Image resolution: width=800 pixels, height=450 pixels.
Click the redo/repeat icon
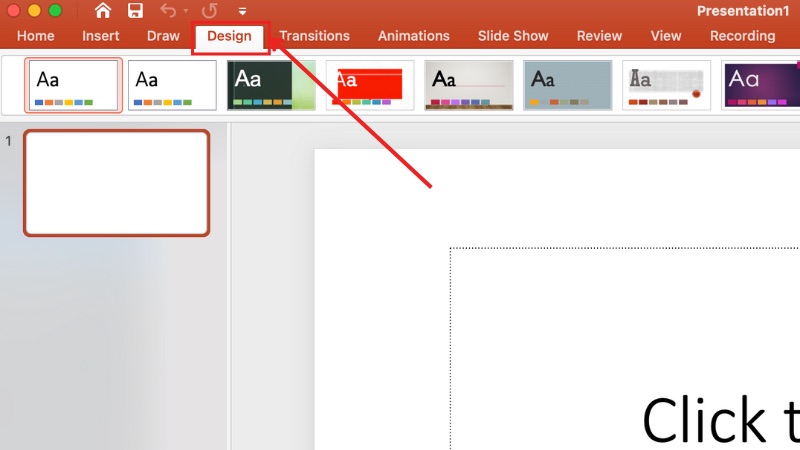tap(209, 10)
